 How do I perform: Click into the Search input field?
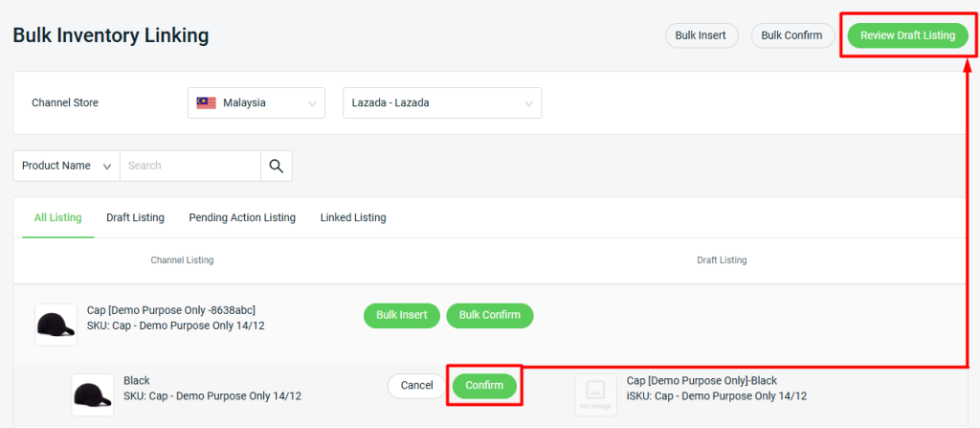190,166
